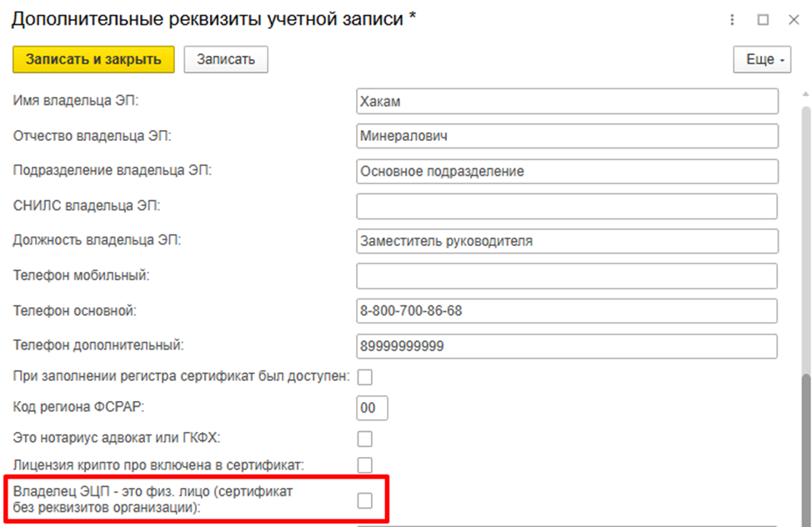This screenshot has width=812, height=527.
Task: Tick 'Лицензия крипто про включена в сертификат' checkbox
Action: (x=364, y=464)
